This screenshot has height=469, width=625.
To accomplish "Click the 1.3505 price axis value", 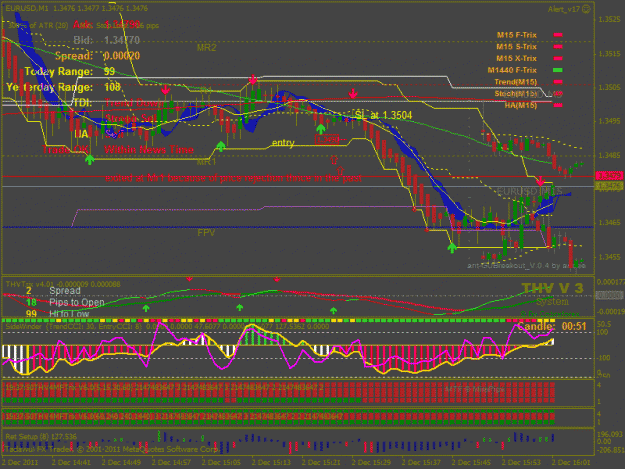I will coord(609,87).
